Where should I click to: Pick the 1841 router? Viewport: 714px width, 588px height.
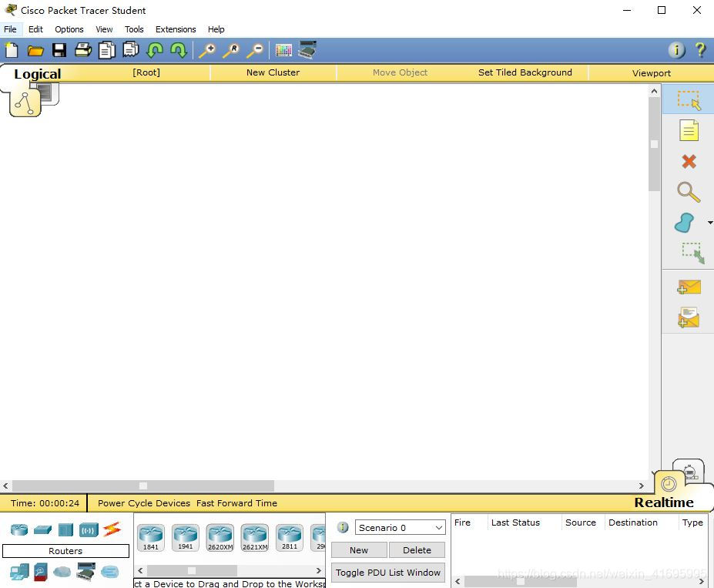pos(151,537)
